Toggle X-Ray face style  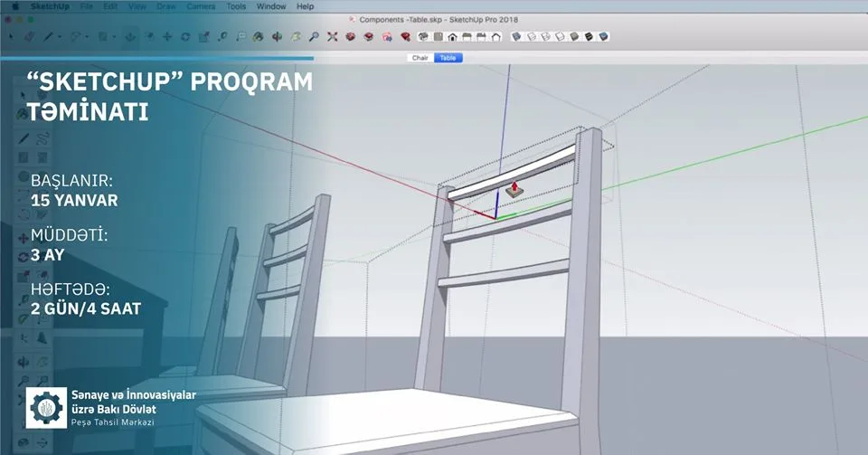point(516,37)
